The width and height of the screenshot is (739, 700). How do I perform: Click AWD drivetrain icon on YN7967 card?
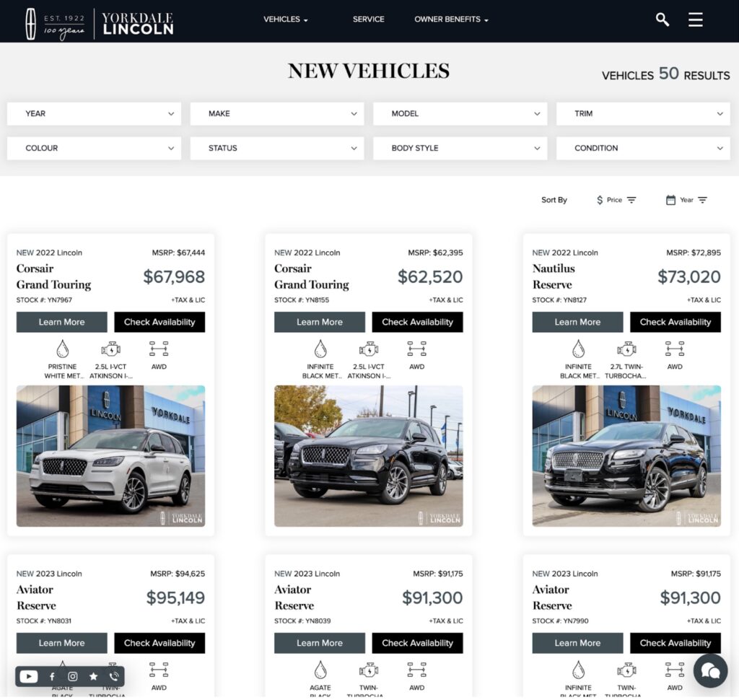coord(159,349)
